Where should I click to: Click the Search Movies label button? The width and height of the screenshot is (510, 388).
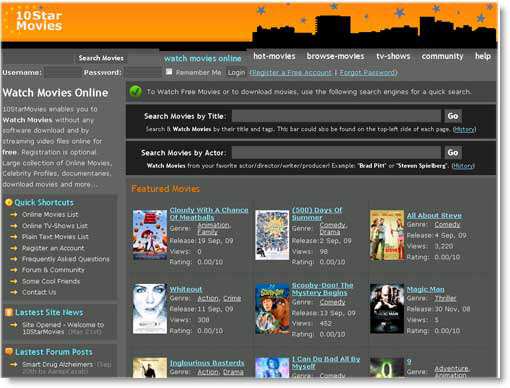pos(101,58)
